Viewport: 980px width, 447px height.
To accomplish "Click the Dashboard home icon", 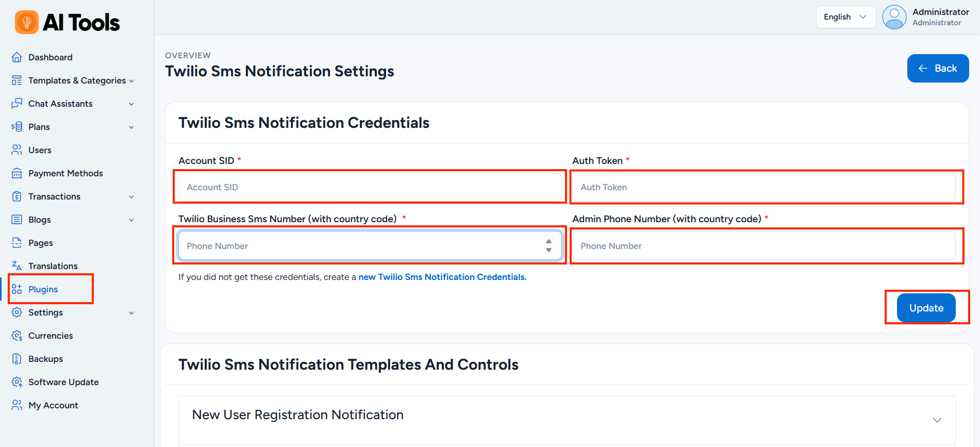I will [x=17, y=57].
